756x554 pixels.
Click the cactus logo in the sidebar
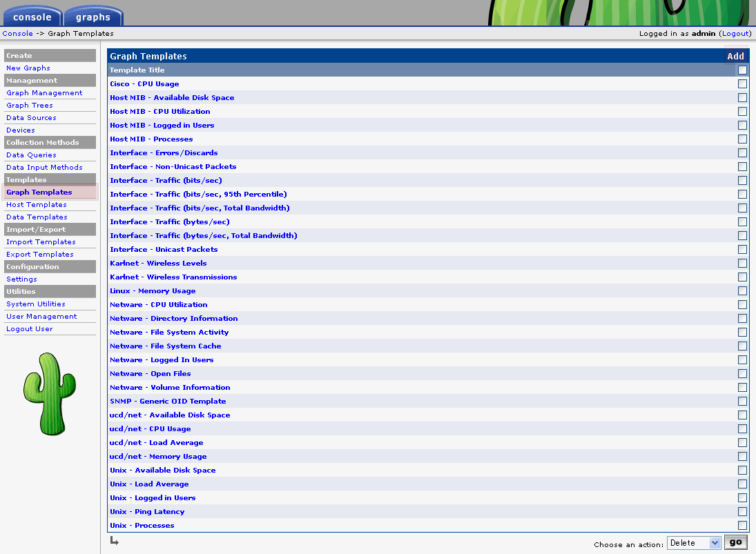(50, 394)
